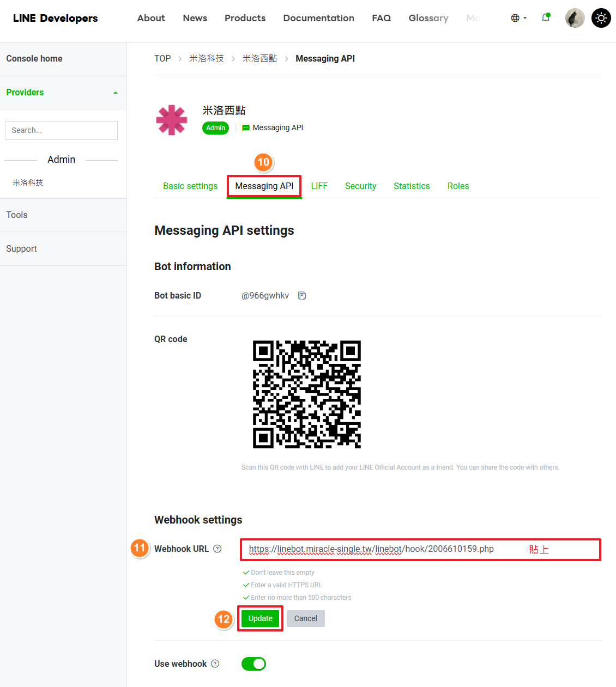Disable the Use webhook switch
Image resolution: width=616 pixels, height=687 pixels.
tap(253, 664)
